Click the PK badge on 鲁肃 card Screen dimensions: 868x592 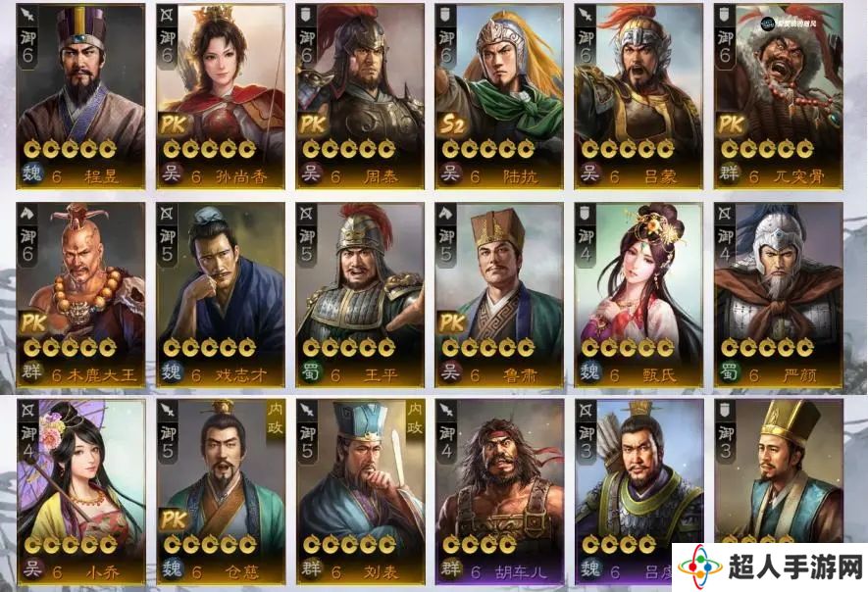453,322
